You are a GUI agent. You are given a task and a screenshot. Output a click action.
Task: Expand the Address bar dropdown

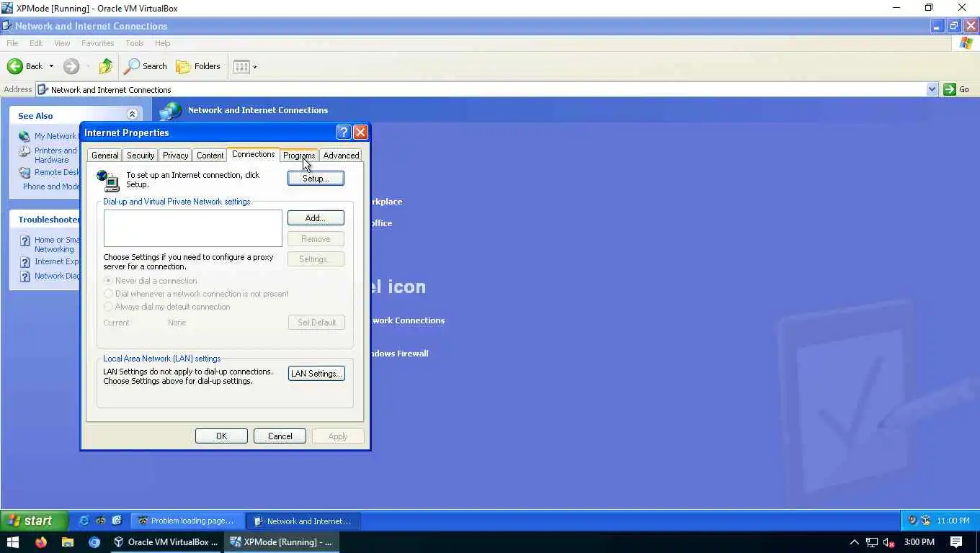pos(932,89)
